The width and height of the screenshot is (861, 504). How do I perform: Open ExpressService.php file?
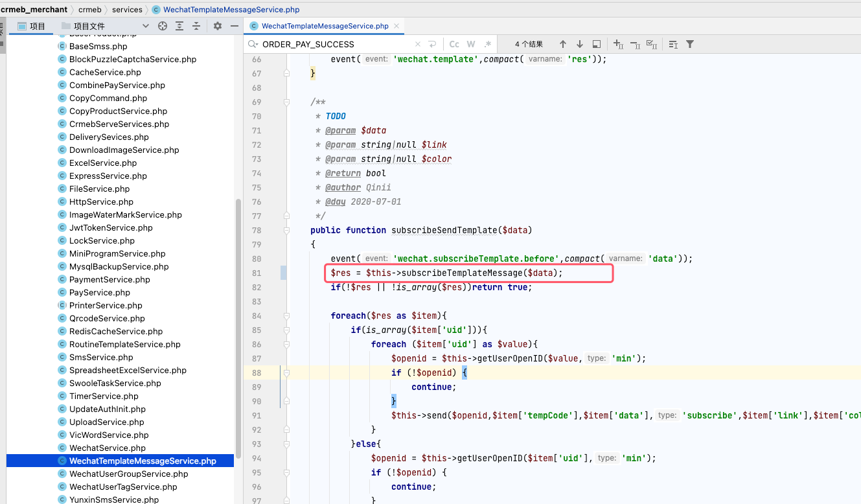[108, 176]
